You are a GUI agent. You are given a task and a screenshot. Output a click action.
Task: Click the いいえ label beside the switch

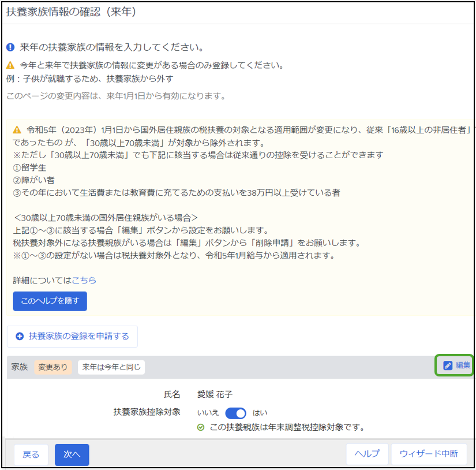pos(208,413)
